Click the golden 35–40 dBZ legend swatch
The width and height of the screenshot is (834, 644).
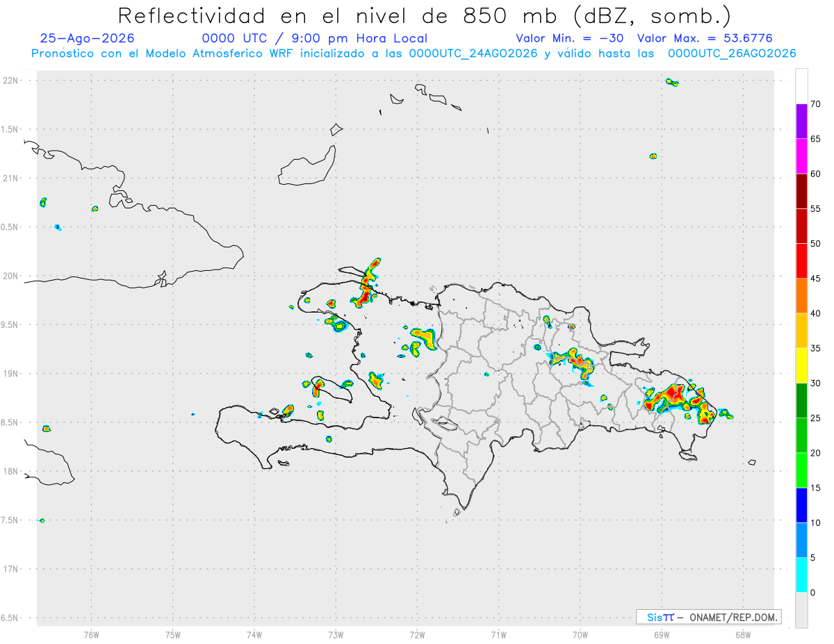pos(801,331)
